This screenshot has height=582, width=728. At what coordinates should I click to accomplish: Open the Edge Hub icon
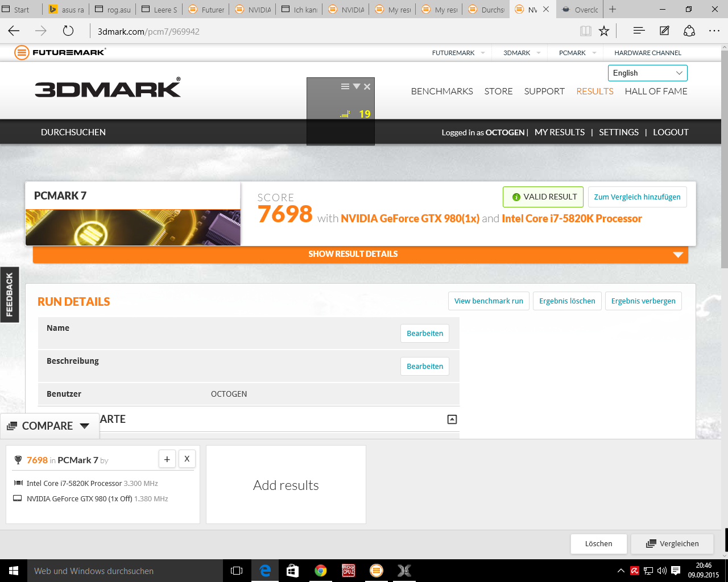639,31
